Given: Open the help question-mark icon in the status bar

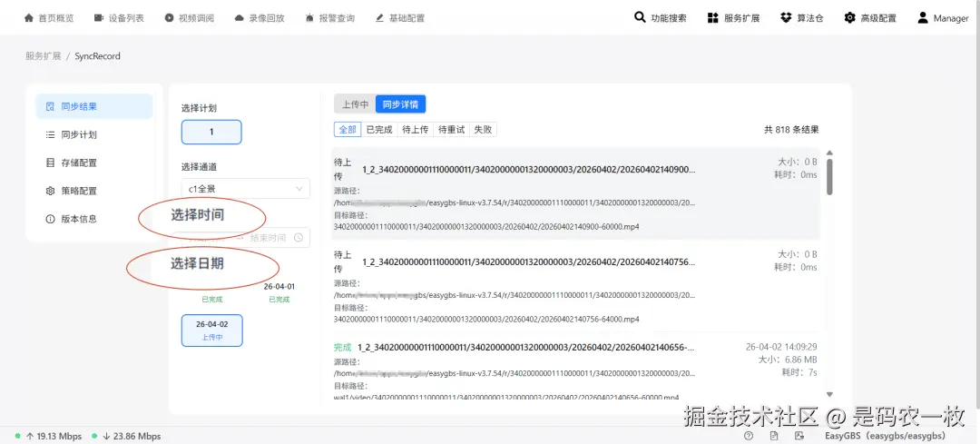Looking at the screenshot, I should (749, 436).
